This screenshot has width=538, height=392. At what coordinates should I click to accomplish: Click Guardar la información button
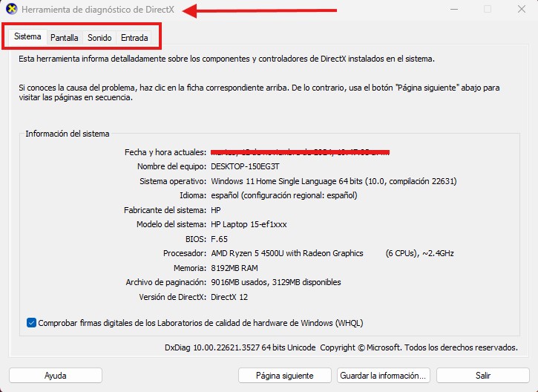click(383, 375)
